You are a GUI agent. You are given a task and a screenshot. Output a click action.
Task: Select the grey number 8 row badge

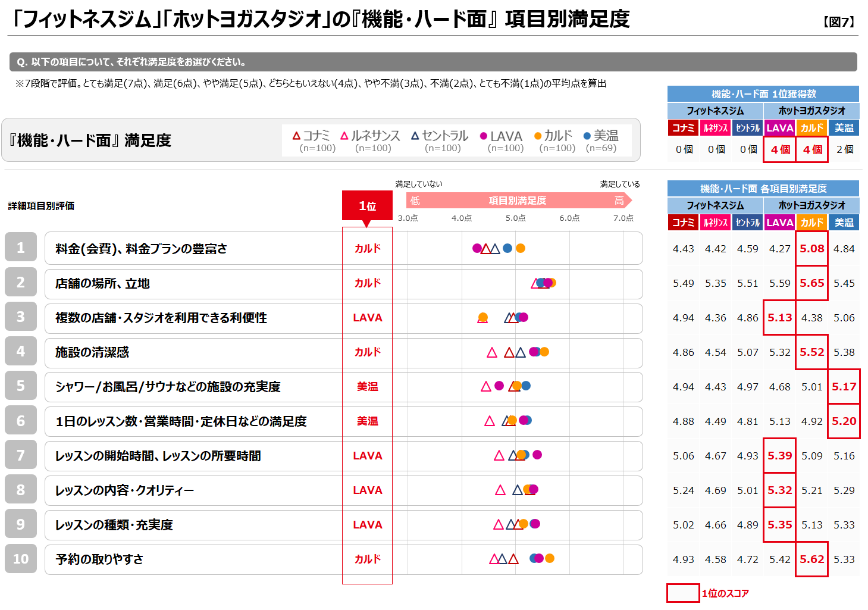pyautogui.click(x=21, y=490)
